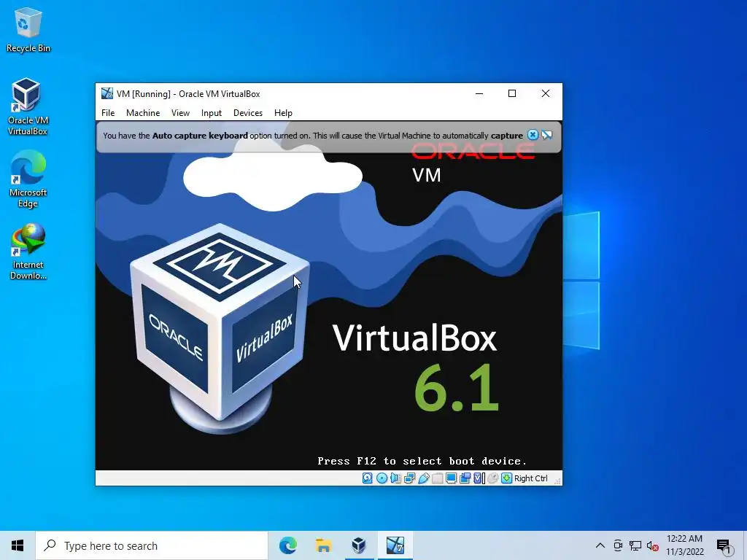Viewport: 747px width, 560px height.
Task: Open the Devices menu
Action: pos(248,113)
